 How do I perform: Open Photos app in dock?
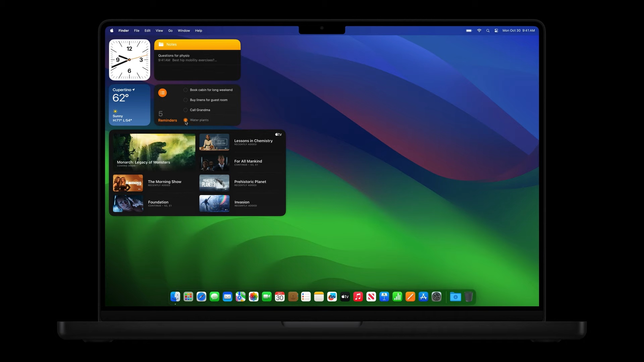pos(254,297)
